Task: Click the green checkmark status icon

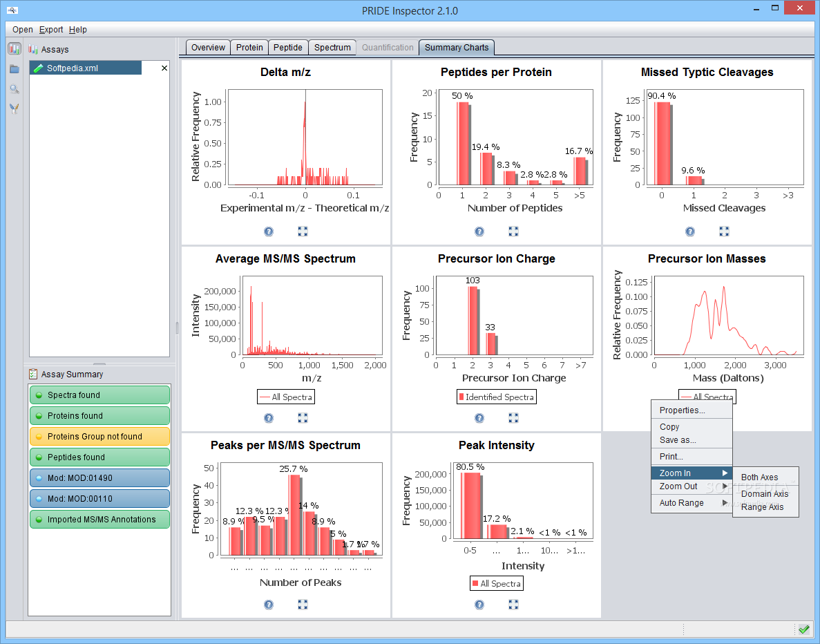Action: click(x=804, y=629)
